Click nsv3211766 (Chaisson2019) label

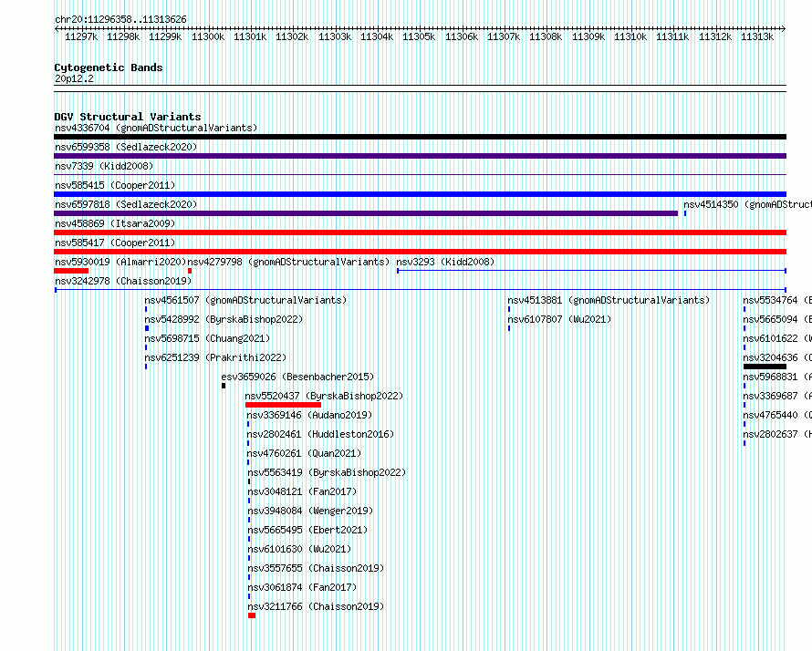pos(316,606)
